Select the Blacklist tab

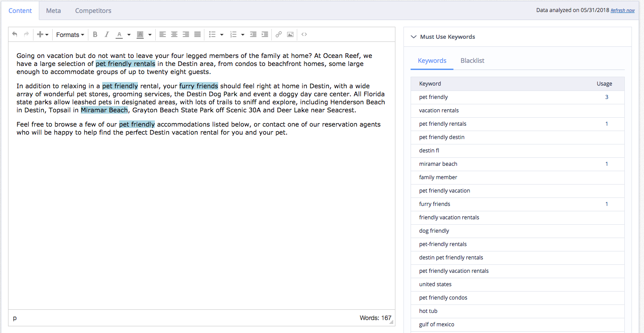[x=473, y=61]
